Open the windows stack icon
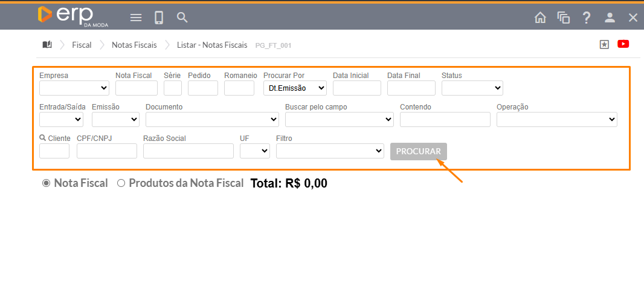This screenshot has height=294, width=644. (x=563, y=18)
